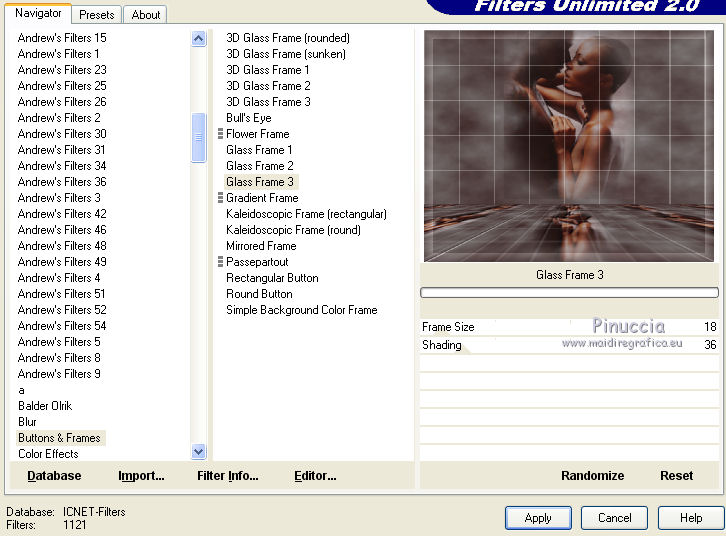Select Andrew's Filters 51 category
The width and height of the screenshot is (726, 536).
62,293
